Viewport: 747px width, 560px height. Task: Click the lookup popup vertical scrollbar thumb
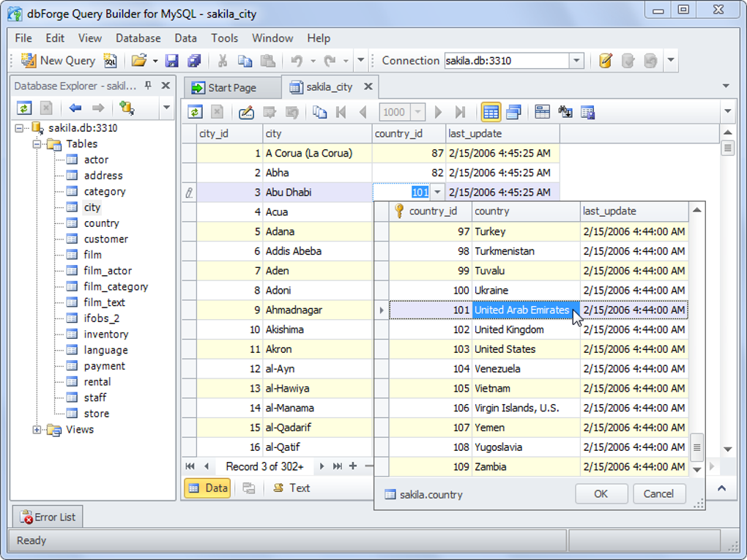697,447
